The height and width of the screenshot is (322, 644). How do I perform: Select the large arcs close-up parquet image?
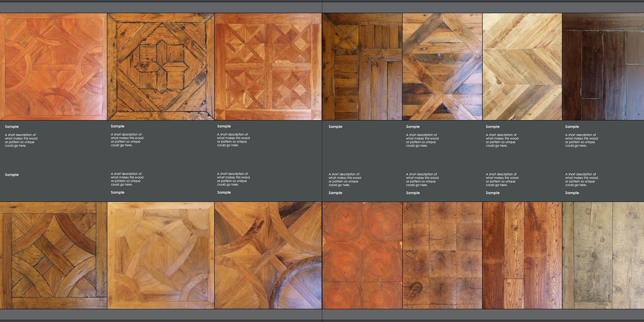click(x=268, y=255)
